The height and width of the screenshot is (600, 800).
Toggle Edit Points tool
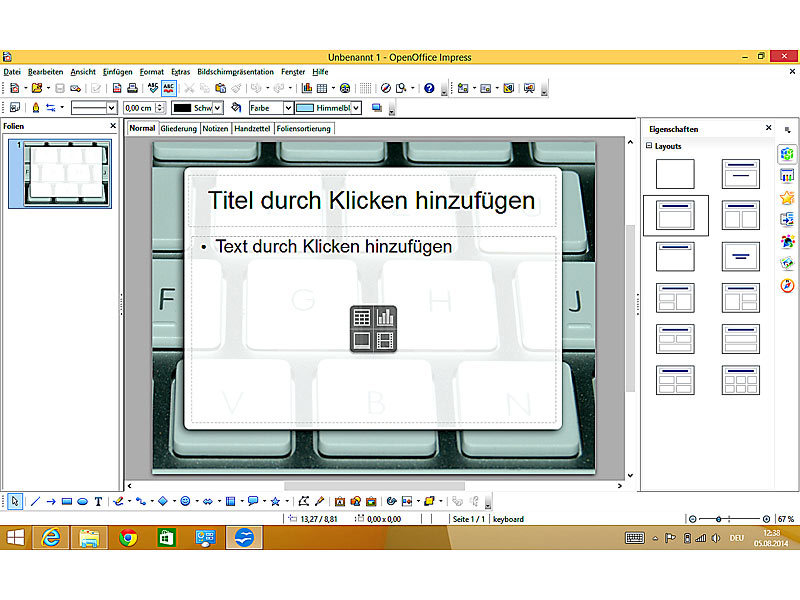[304, 502]
